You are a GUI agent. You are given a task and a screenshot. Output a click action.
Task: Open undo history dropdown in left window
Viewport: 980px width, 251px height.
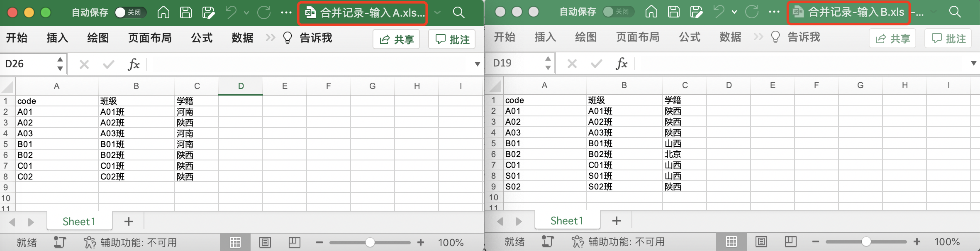(x=246, y=12)
